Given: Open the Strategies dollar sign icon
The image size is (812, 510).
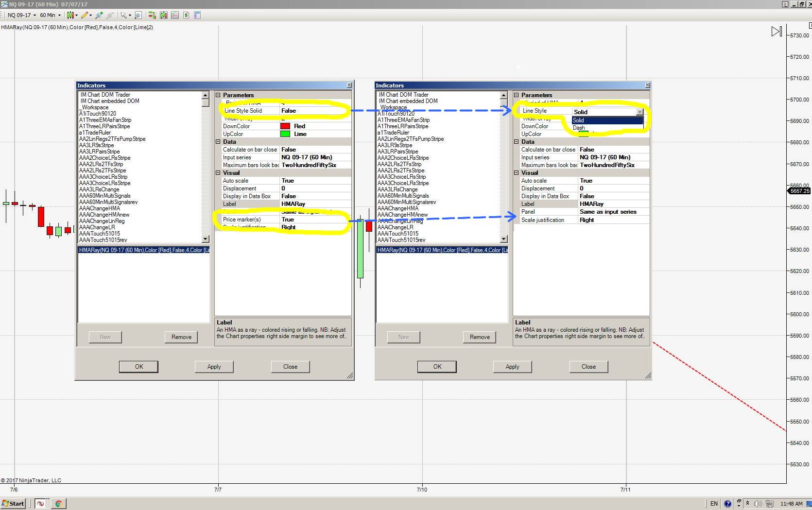Looking at the screenshot, I should tap(186, 15).
